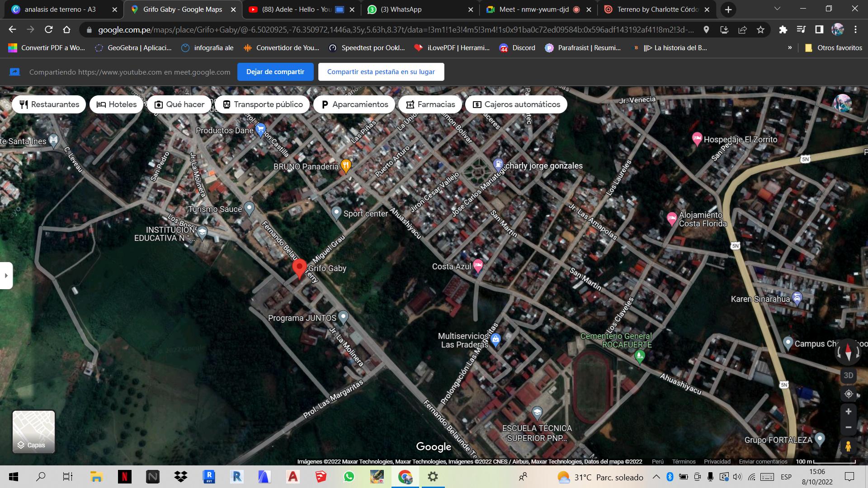Toggle 3D view on the map

pos(848,375)
